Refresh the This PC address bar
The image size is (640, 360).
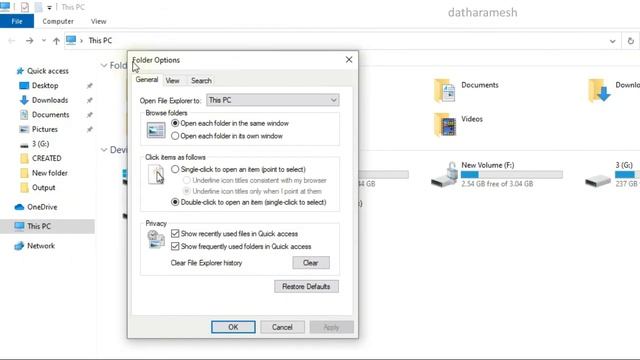pos(631,41)
